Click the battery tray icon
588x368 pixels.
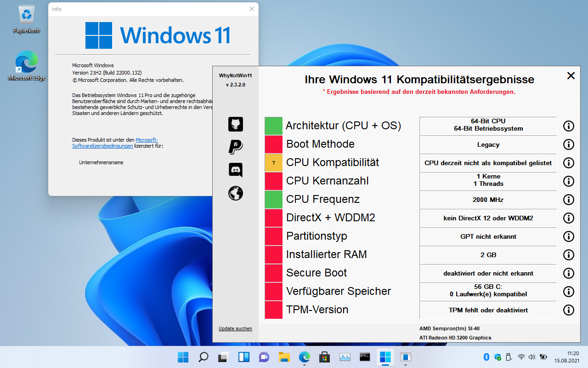pyautogui.click(x=543, y=356)
